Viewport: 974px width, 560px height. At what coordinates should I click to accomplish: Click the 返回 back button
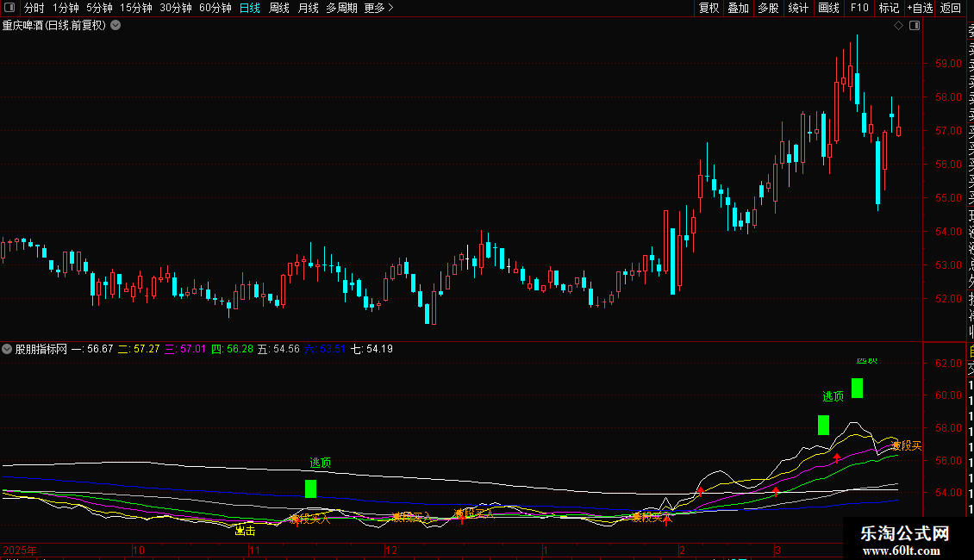click(x=951, y=9)
